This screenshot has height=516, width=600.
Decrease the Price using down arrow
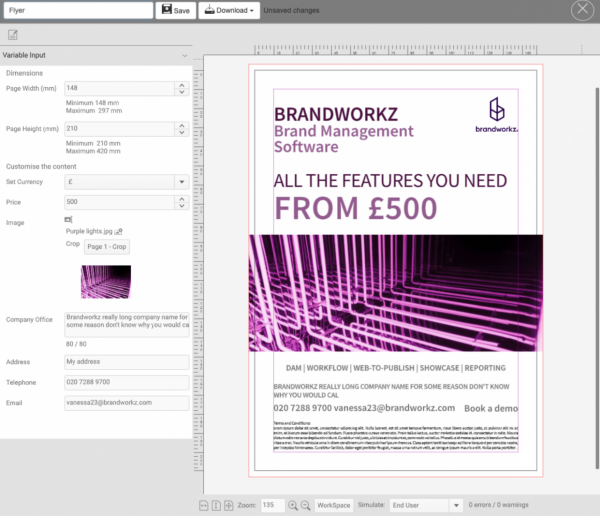[182, 206]
